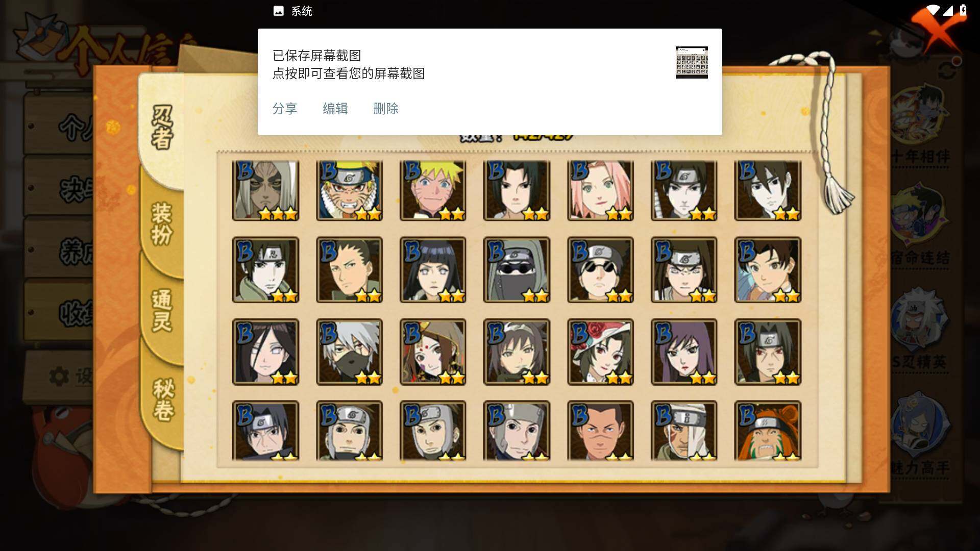Tap 分享 in the screenshot notification
The image size is (980, 551).
pyautogui.click(x=285, y=109)
